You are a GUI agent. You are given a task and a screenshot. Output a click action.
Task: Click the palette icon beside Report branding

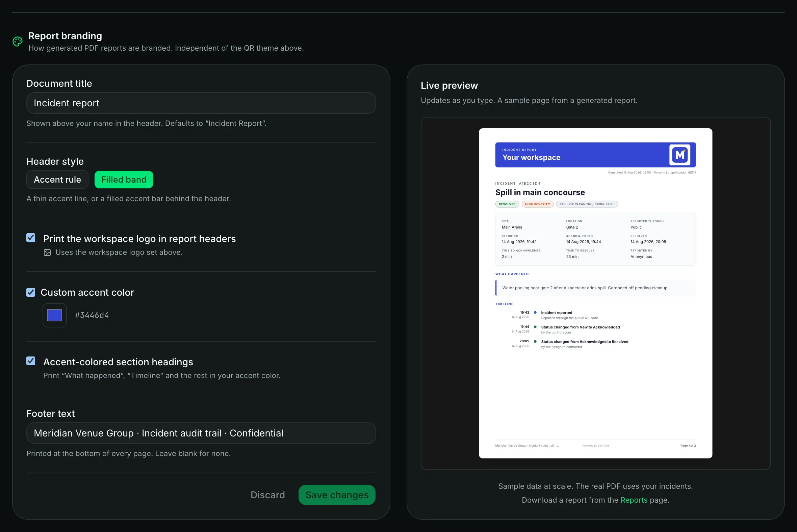pos(18,42)
